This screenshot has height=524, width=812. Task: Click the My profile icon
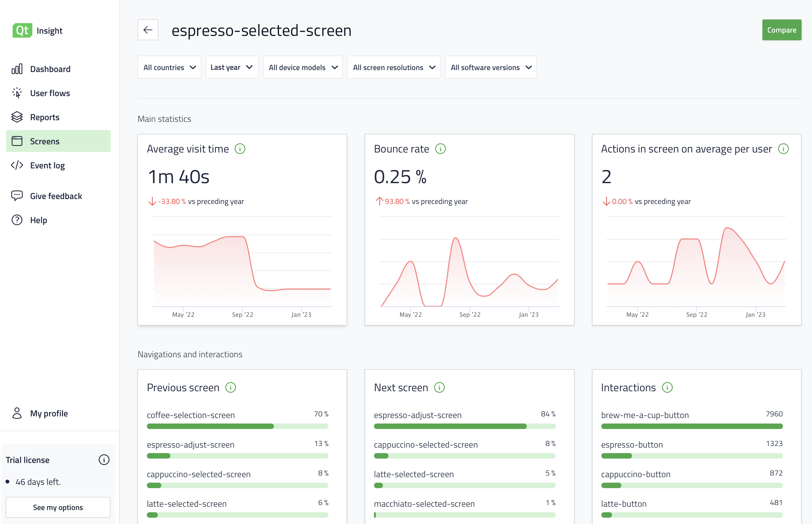click(x=17, y=413)
